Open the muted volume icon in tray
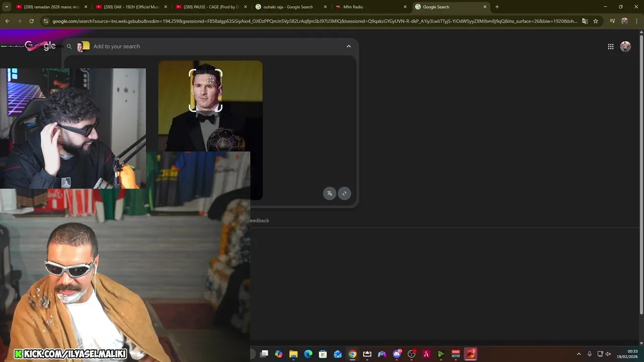 tap(608, 354)
